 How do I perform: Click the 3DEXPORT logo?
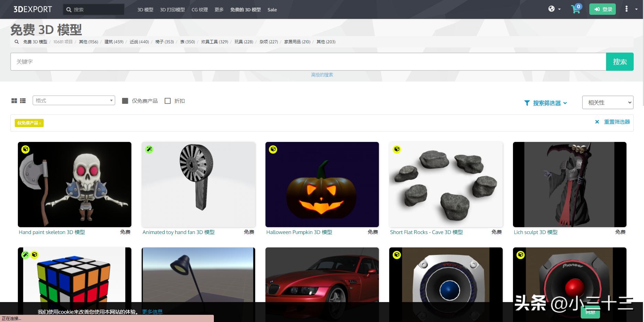point(33,9)
